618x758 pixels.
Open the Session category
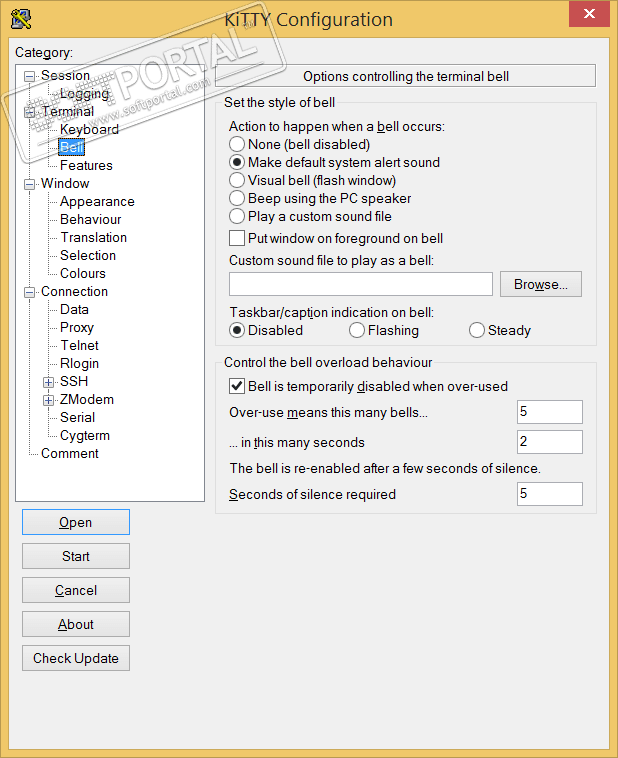click(65, 75)
